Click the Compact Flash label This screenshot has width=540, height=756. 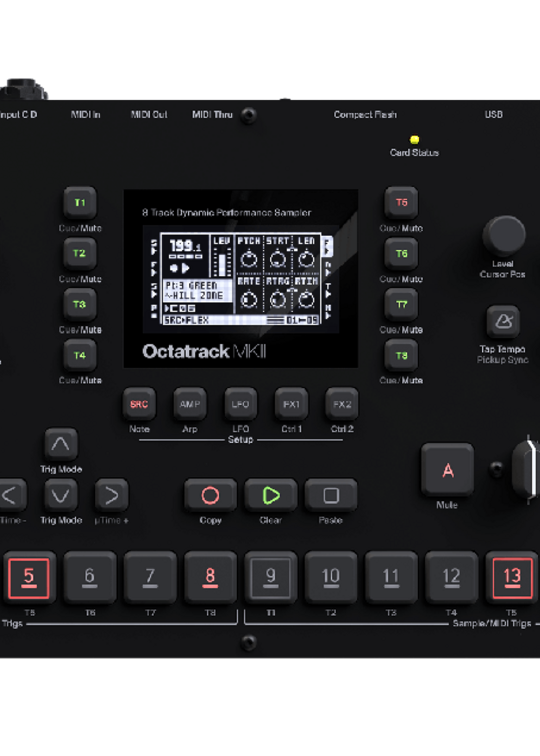[x=365, y=115]
